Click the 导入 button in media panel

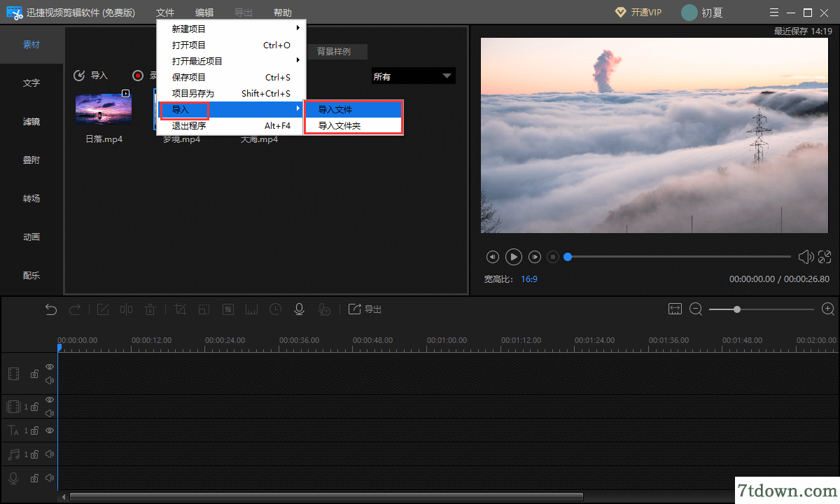(91, 76)
